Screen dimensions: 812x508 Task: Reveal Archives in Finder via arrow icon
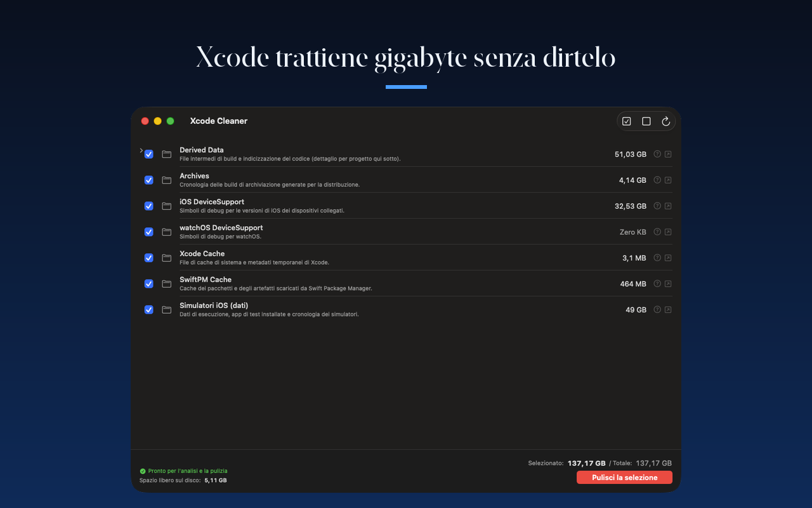click(668, 180)
